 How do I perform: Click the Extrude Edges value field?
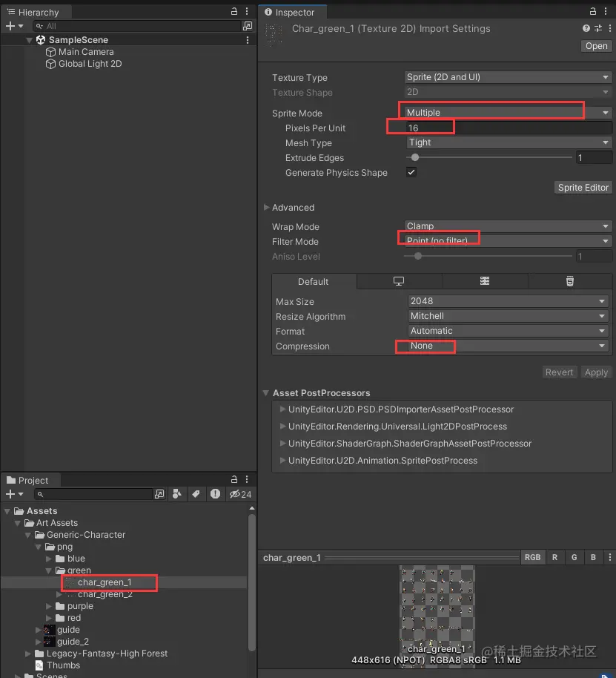pos(594,158)
